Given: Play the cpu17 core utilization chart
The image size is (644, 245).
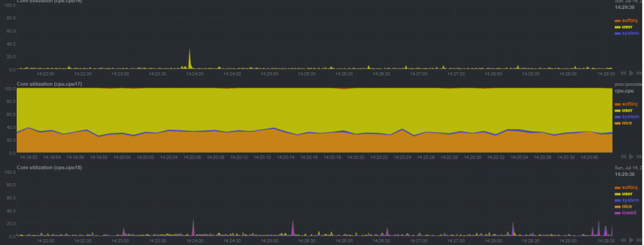Looking at the screenshot, I should point(631,157).
